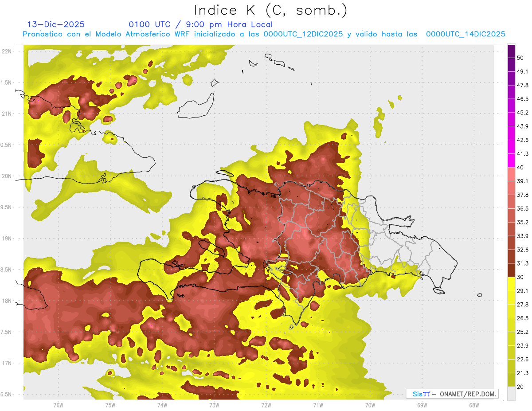Click the '0000UTC_12DIC2025' initialization time
532x411 pixels.
[303, 34]
